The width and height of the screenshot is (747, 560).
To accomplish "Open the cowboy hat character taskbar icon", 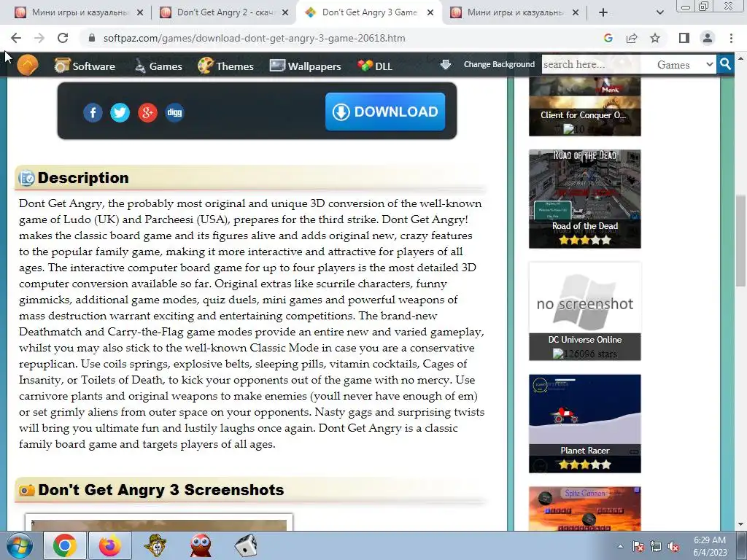I will [155, 545].
